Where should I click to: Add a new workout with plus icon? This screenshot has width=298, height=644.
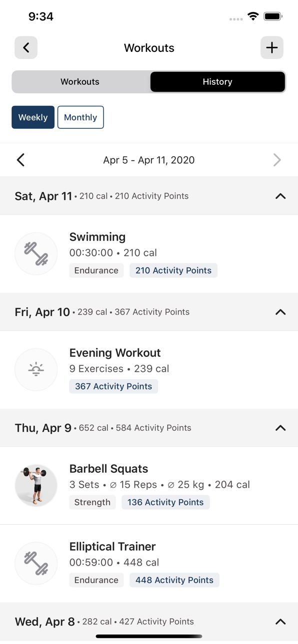[272, 47]
